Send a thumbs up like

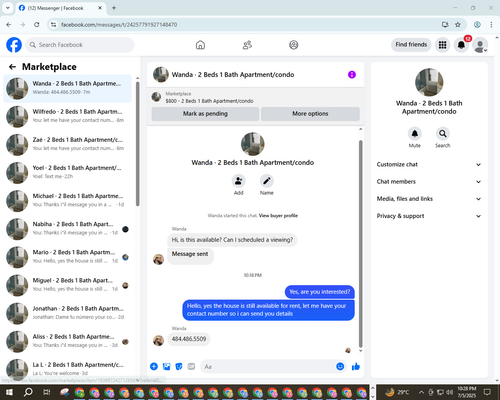356,366
